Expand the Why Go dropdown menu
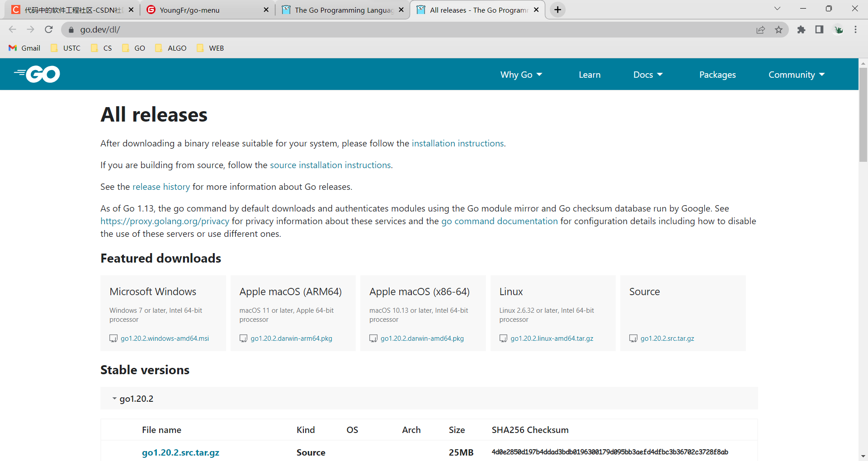 pyautogui.click(x=521, y=75)
